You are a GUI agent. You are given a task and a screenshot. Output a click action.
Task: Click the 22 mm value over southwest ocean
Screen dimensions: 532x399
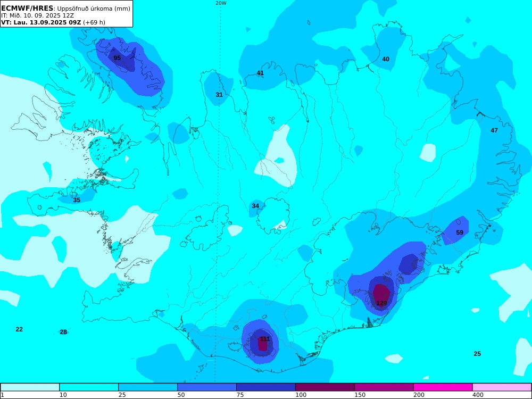coord(19,329)
